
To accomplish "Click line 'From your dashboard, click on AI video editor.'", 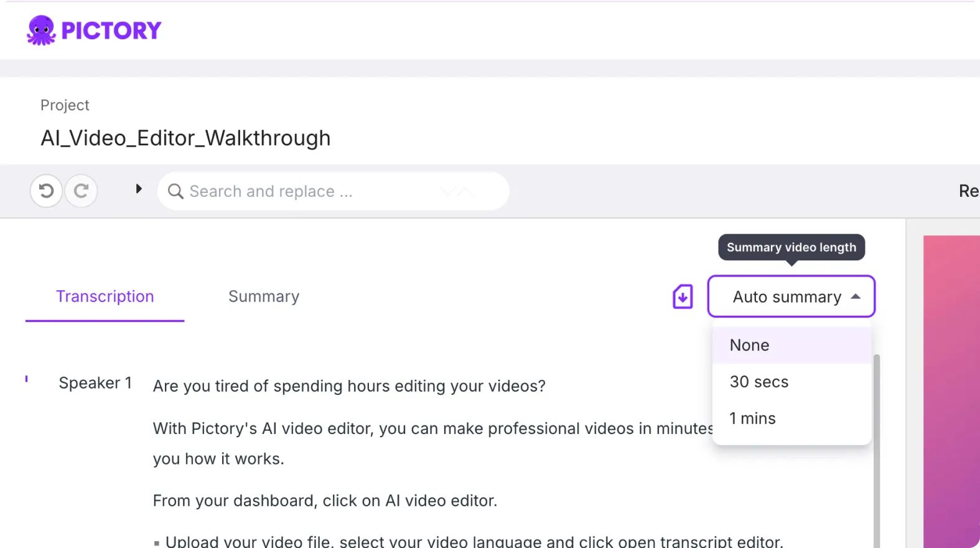I will point(325,501).
